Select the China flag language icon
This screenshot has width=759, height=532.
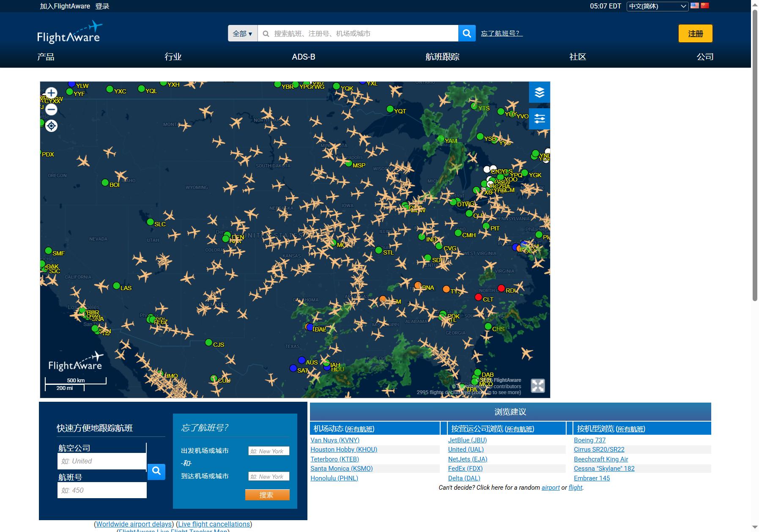[x=705, y=5]
